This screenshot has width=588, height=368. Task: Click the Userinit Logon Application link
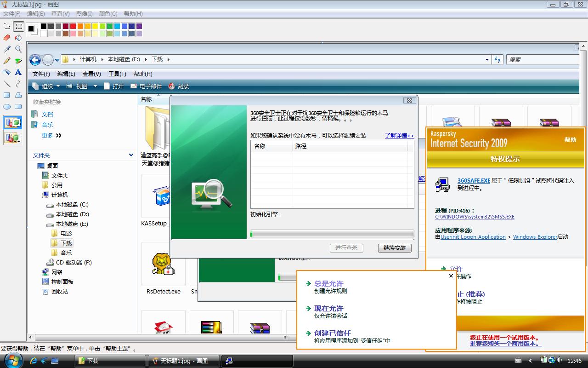473,237
